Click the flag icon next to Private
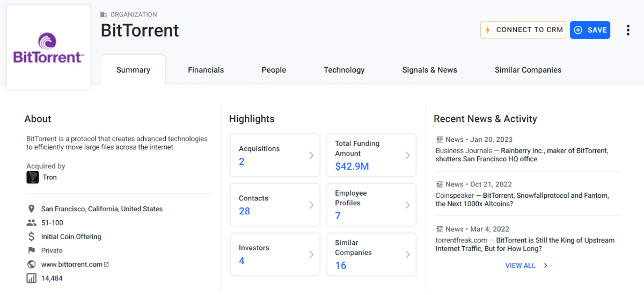This screenshot has width=644, height=295. coord(31,251)
